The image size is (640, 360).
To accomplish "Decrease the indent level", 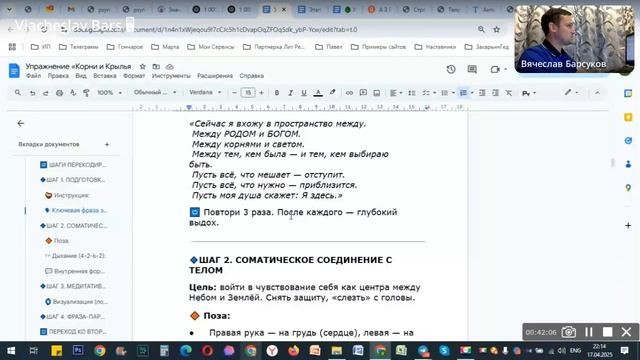I will [x=482, y=93].
